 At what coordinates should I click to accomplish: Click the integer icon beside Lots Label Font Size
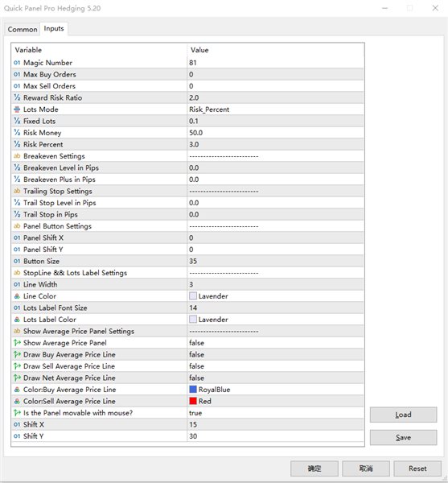point(17,308)
